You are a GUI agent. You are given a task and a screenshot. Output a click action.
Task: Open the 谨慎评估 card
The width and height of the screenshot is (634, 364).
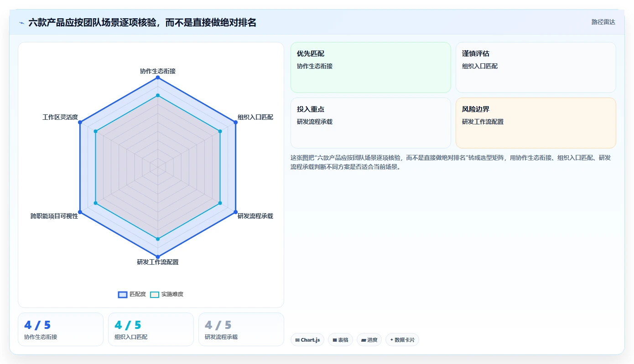pos(536,67)
